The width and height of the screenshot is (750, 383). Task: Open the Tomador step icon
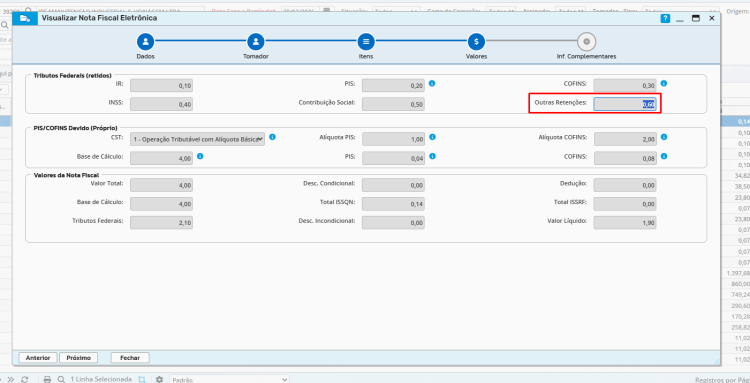(x=256, y=42)
